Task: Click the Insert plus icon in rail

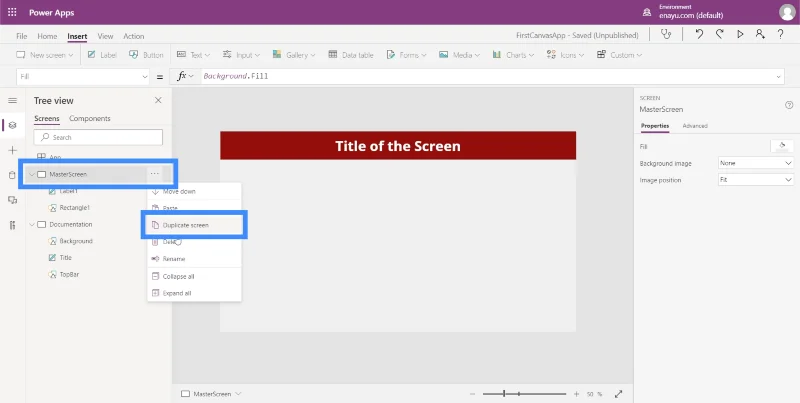Action: click(13, 150)
